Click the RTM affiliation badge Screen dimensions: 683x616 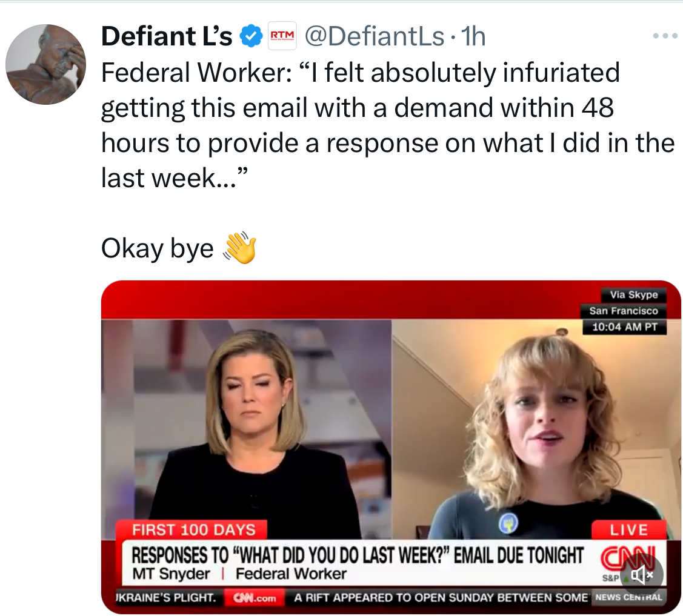pyautogui.click(x=281, y=37)
